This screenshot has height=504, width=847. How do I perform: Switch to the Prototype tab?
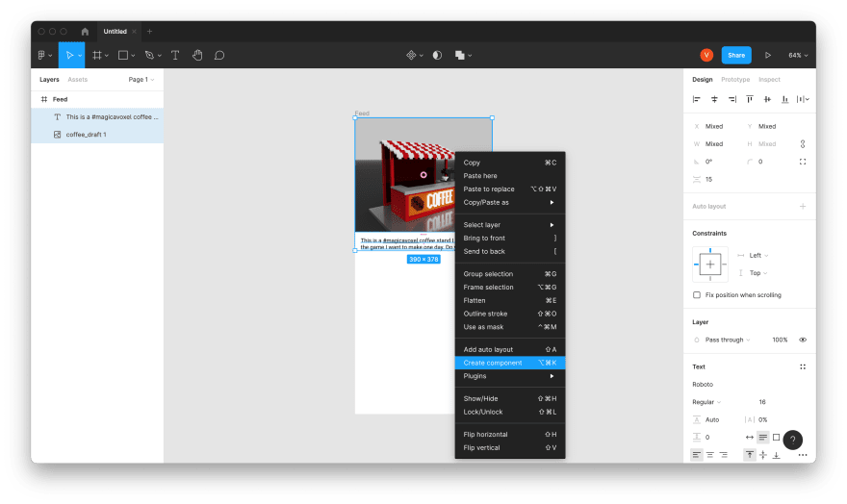click(735, 79)
